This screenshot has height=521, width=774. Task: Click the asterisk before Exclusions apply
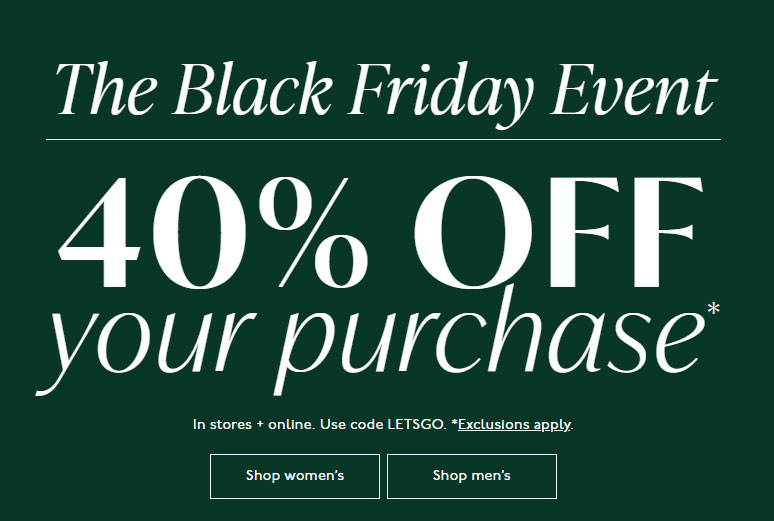455,423
